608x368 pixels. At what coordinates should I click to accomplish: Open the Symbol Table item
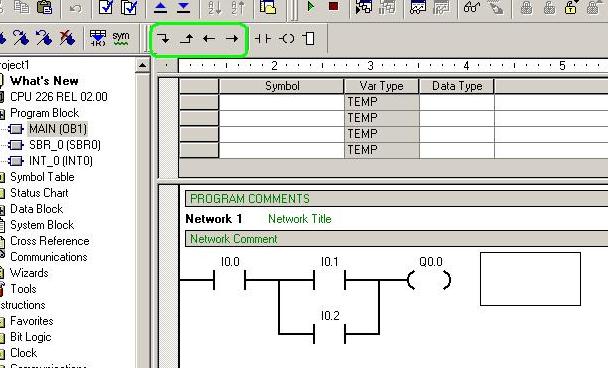click(x=42, y=177)
